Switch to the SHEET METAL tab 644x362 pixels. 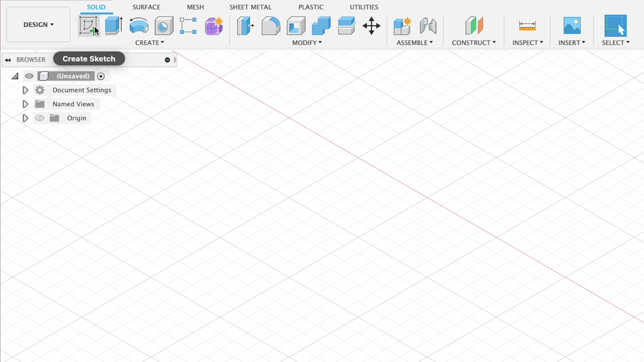tap(250, 7)
